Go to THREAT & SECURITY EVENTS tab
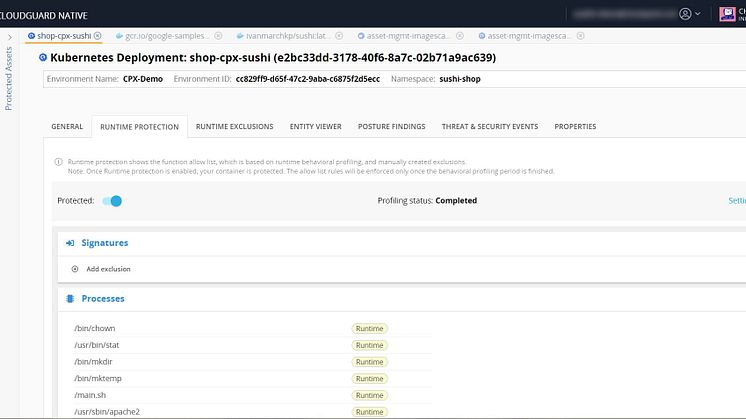Image resolution: width=746 pixels, height=419 pixels. tap(490, 127)
